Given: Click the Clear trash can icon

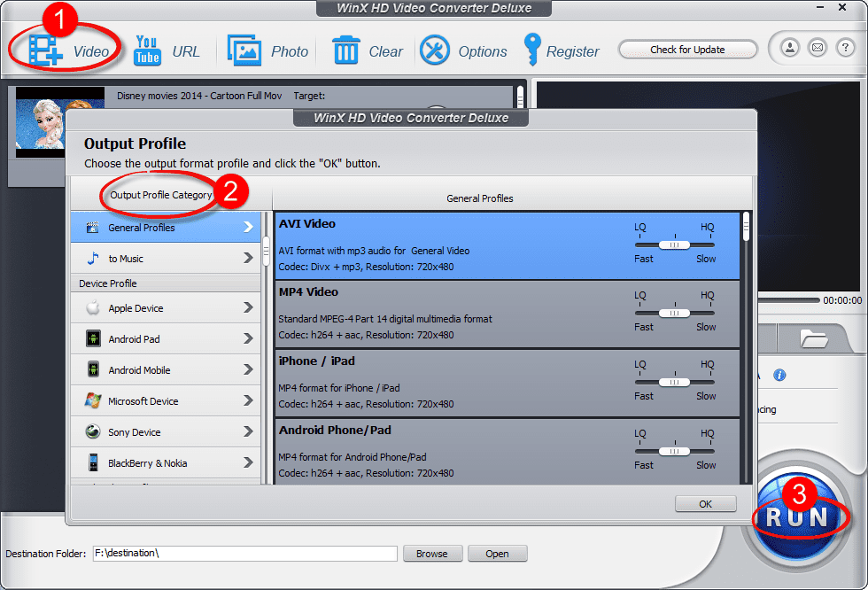Looking at the screenshot, I should (346, 50).
